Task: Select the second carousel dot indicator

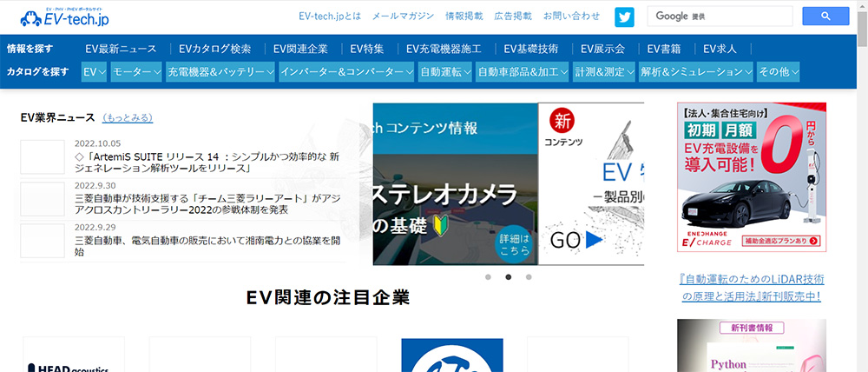Action: coord(508,277)
